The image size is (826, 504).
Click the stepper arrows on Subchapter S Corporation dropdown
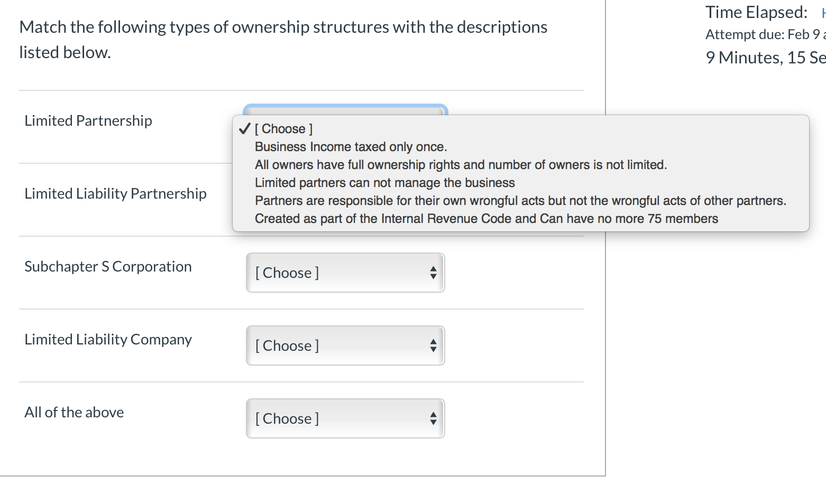[433, 273]
